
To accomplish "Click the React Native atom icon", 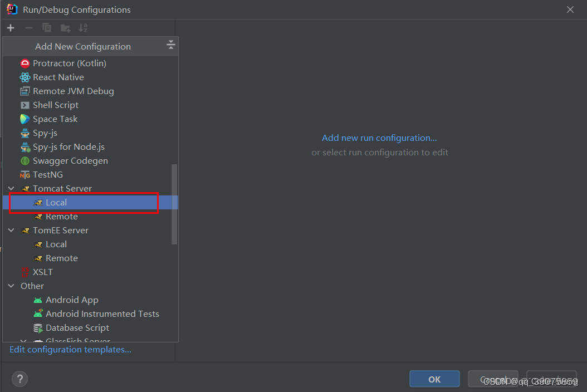I will tap(25, 77).
